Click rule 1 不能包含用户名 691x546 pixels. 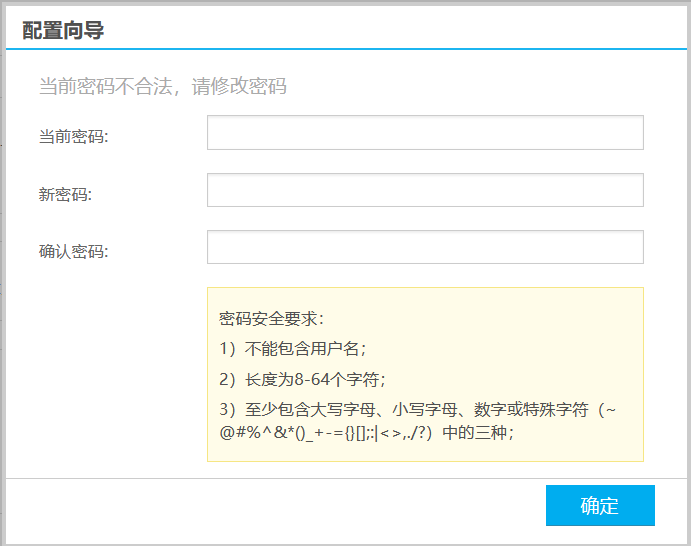[293, 349]
